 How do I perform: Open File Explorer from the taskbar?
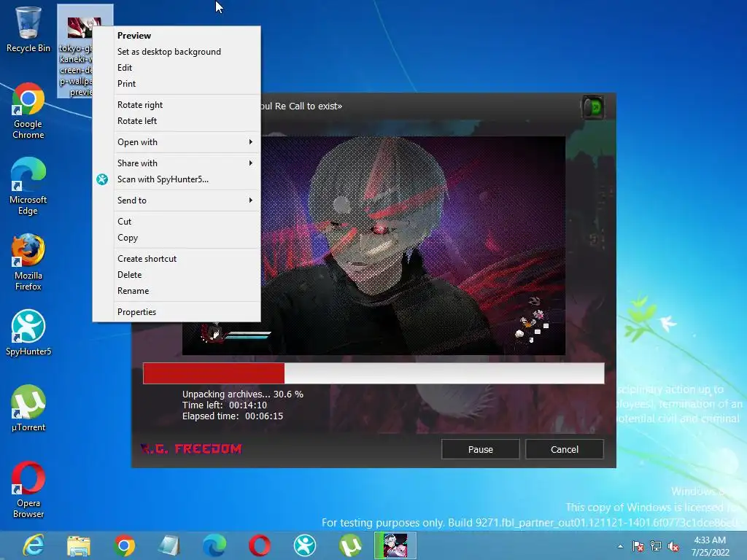(x=79, y=545)
